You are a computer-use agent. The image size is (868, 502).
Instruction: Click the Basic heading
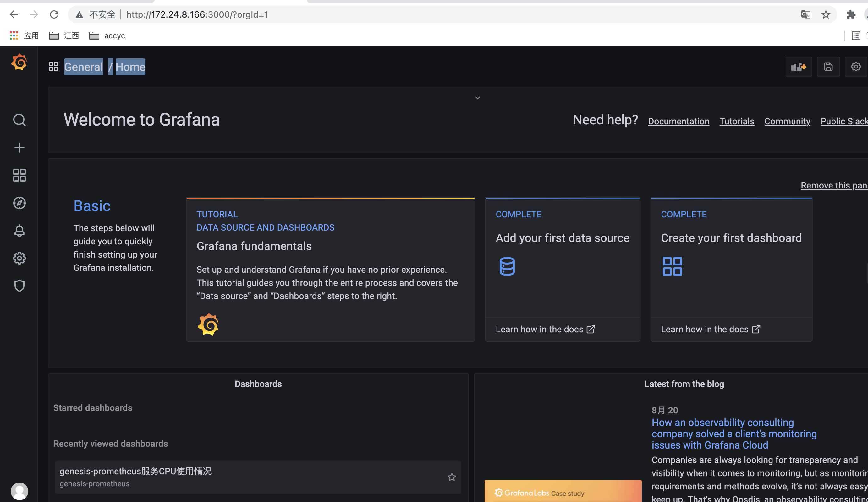pos(92,206)
